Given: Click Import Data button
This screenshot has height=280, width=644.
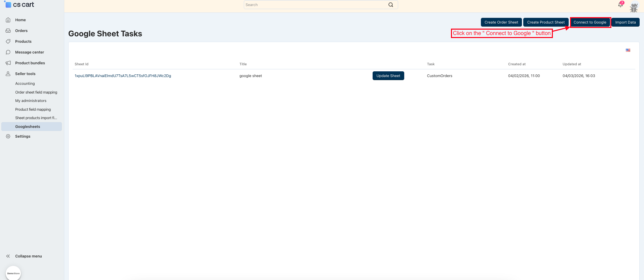Looking at the screenshot, I should pos(626,22).
